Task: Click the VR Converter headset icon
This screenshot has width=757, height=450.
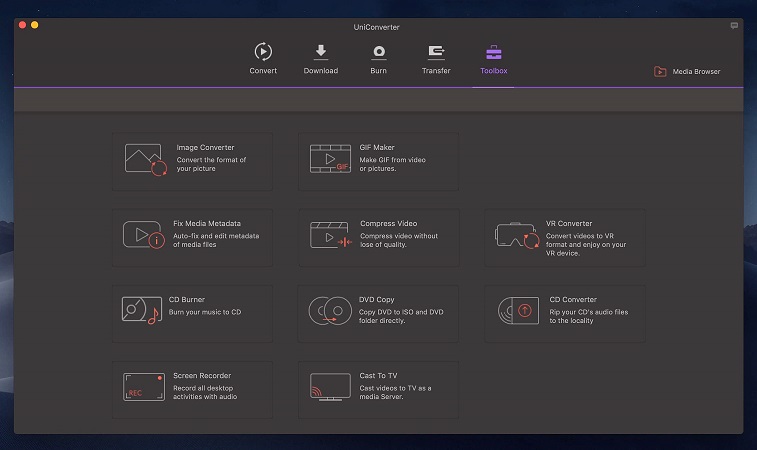Action: [517, 235]
